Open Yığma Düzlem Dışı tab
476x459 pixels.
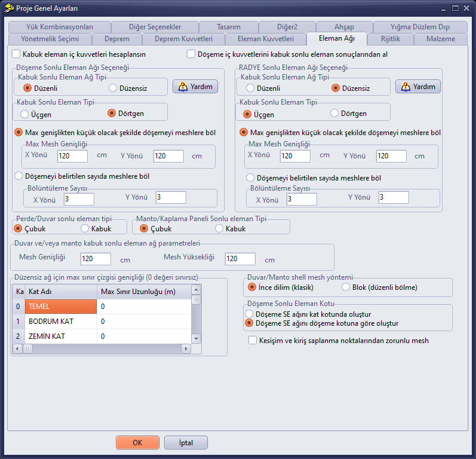(420, 27)
